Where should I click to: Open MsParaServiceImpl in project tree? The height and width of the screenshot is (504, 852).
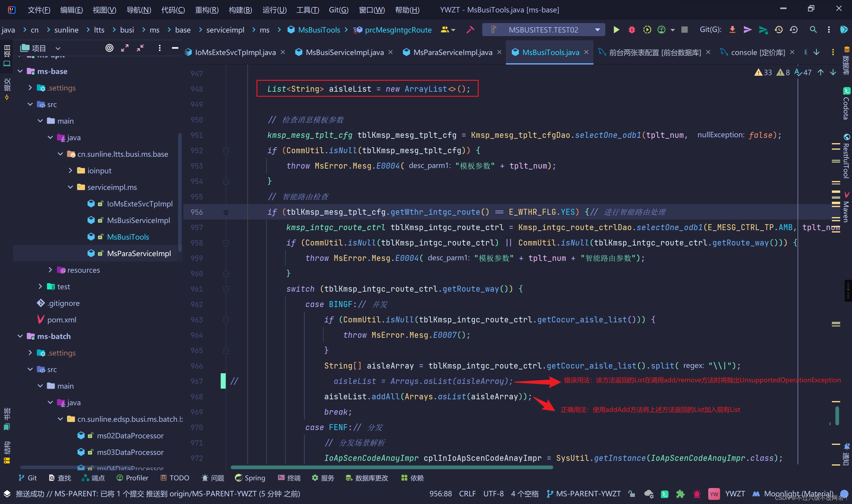point(138,253)
